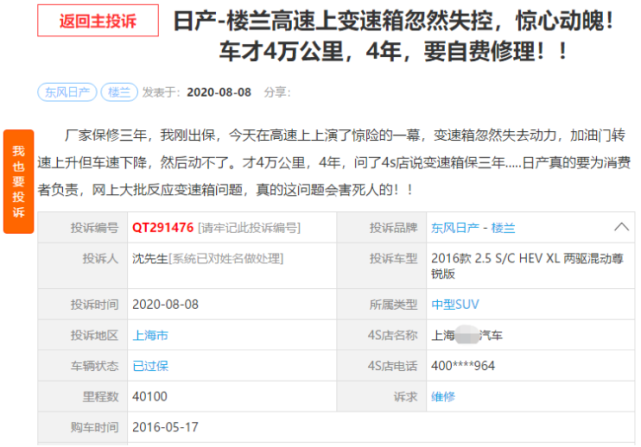Click the 投诉时间 value 2020-08-08
The image size is (641, 447).
coord(165,304)
